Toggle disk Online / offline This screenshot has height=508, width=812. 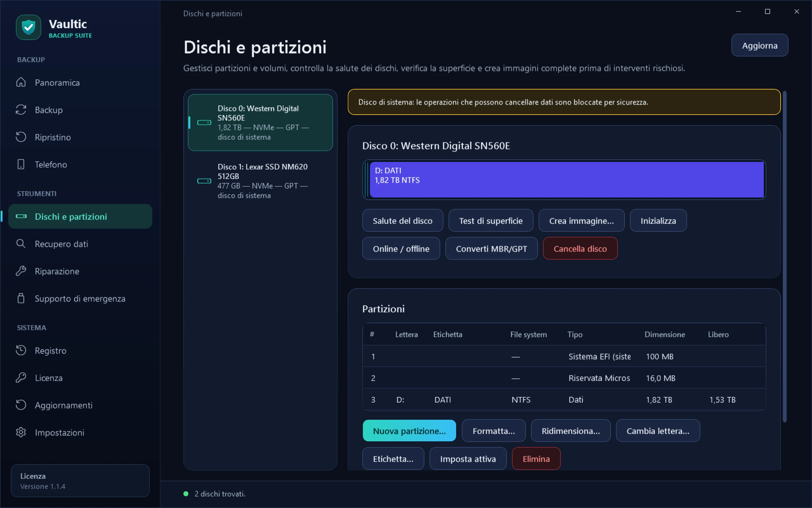tap(401, 248)
